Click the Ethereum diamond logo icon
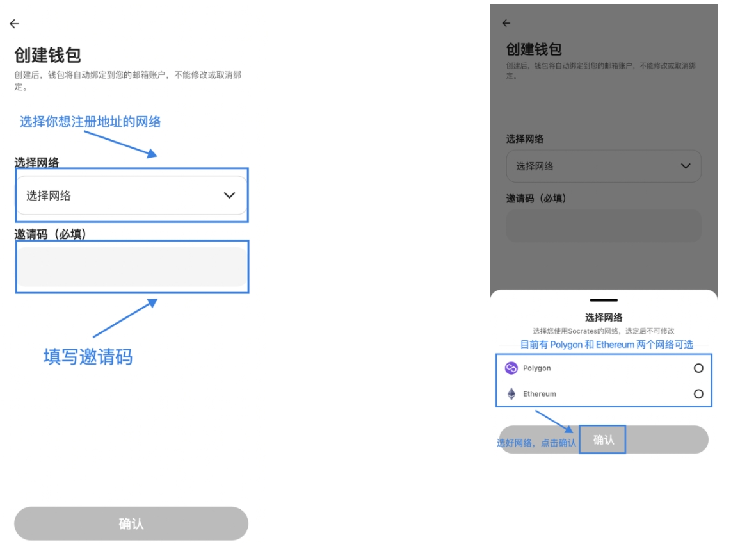The image size is (756, 558). [x=511, y=394]
